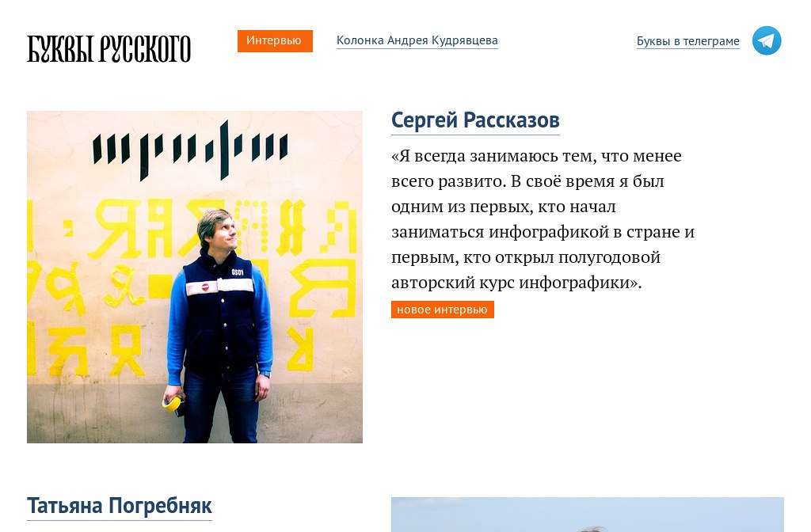Click the quote text about infographics
Screen dimensions: 811x532
click(542, 219)
